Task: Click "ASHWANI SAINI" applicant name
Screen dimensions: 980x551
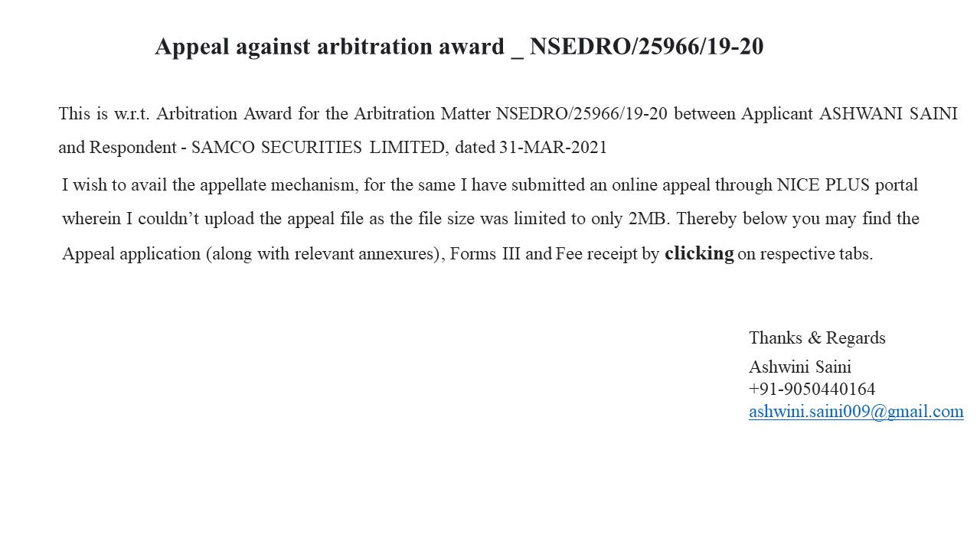Action: point(888,114)
